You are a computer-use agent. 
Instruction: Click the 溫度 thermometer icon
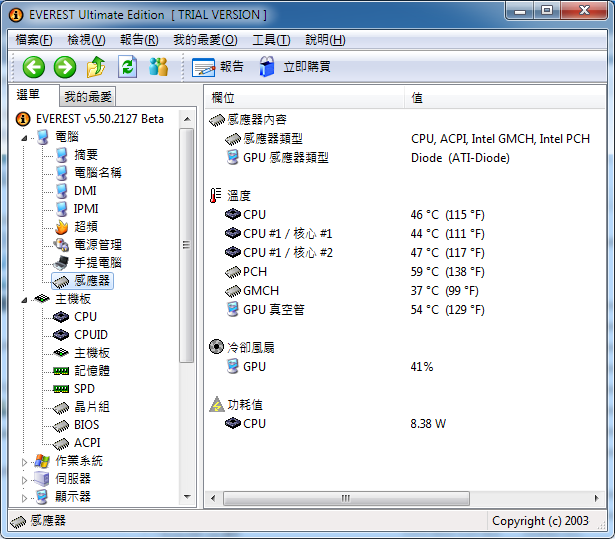(x=215, y=195)
